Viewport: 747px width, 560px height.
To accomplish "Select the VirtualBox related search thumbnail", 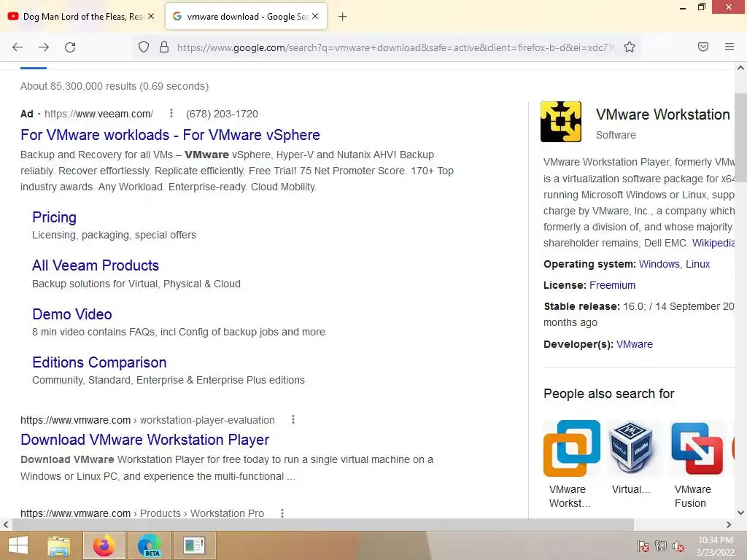I will click(631, 448).
